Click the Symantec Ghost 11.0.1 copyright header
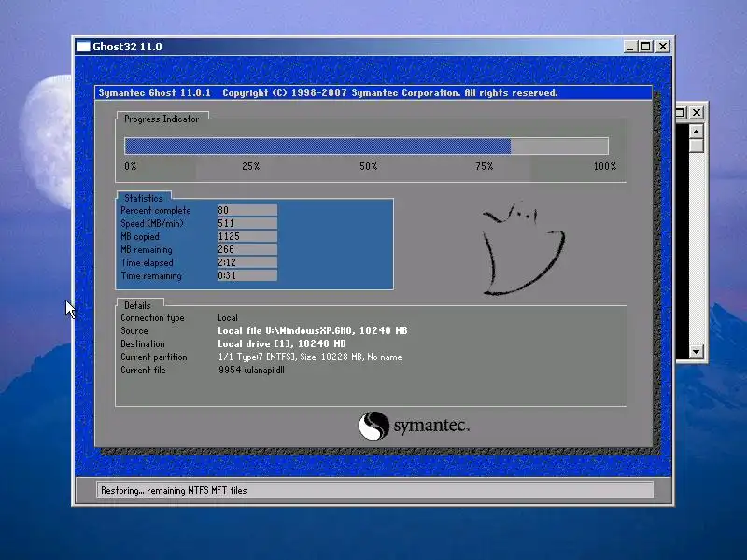 pos(328,92)
